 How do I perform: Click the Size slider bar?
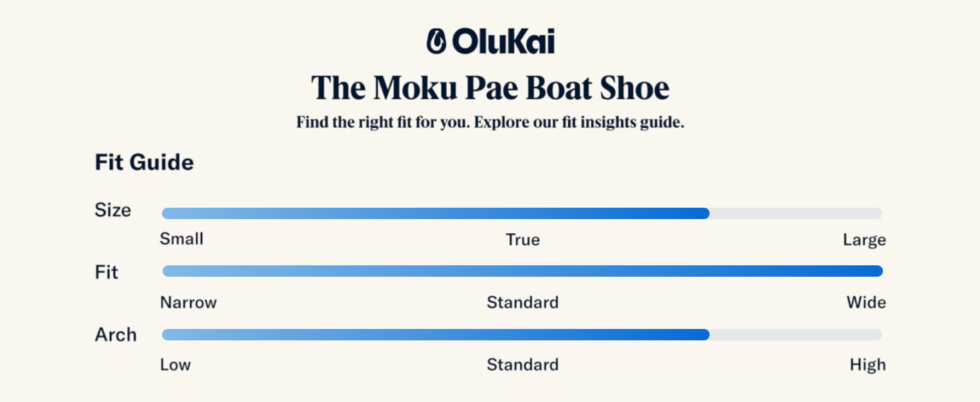(522, 214)
